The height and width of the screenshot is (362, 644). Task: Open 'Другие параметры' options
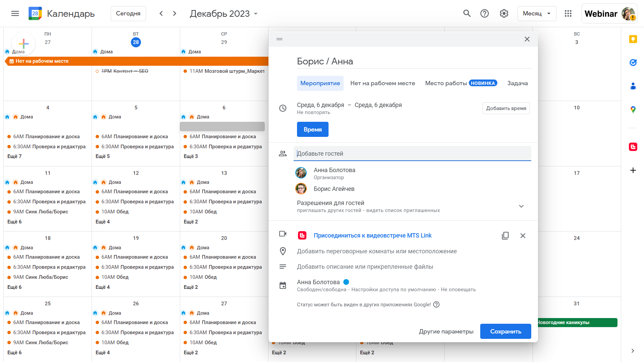[x=446, y=331]
